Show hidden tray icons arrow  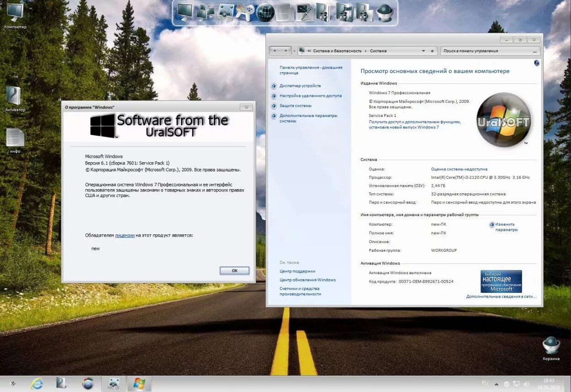[497, 384]
